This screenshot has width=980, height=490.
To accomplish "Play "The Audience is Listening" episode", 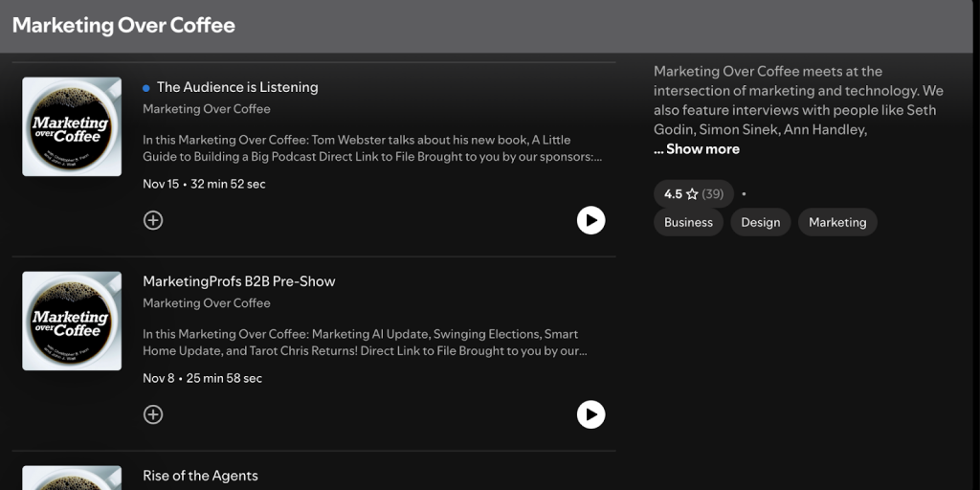I will (x=590, y=220).
